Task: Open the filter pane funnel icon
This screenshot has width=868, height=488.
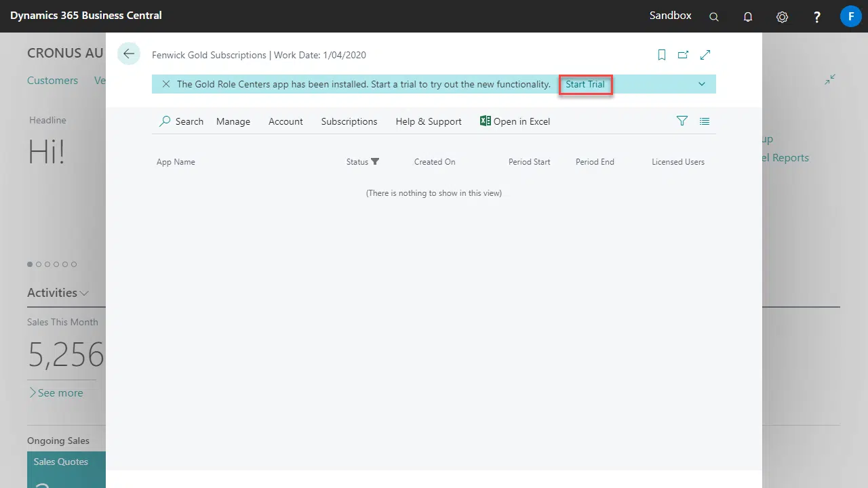Action: click(682, 121)
